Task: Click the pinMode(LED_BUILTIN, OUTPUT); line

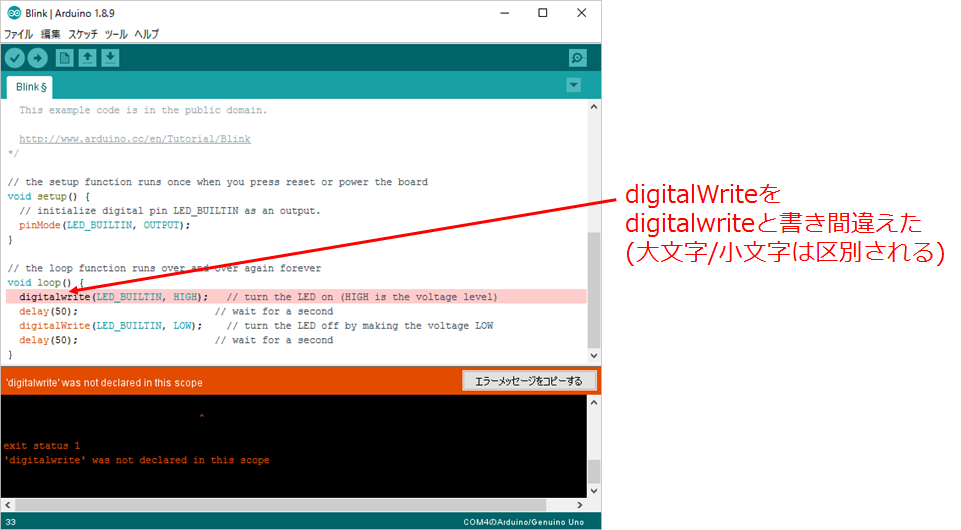Action: pyautogui.click(x=105, y=225)
